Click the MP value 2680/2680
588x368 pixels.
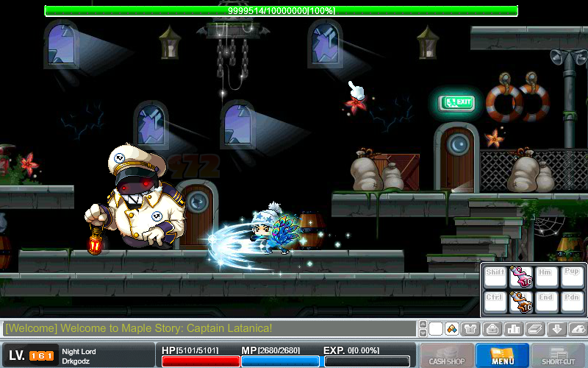coord(279,350)
